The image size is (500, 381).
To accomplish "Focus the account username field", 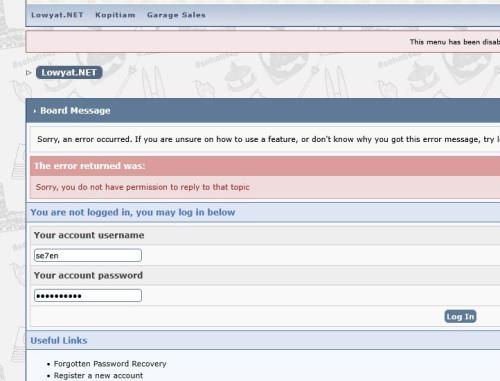I will (88, 256).
